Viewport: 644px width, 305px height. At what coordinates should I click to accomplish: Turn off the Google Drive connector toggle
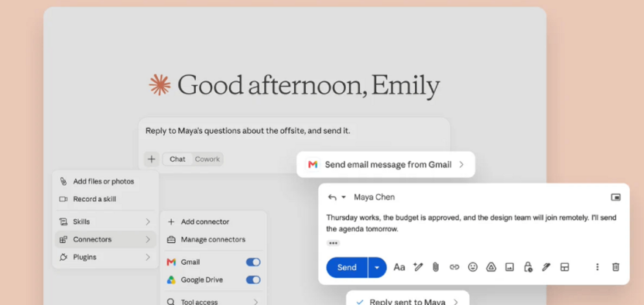(x=253, y=280)
